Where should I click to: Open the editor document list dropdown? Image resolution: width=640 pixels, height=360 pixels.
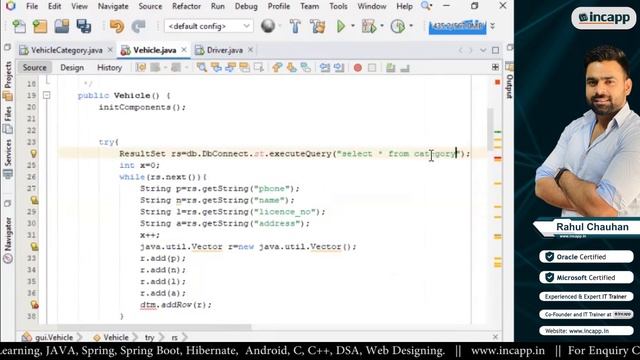(483, 50)
